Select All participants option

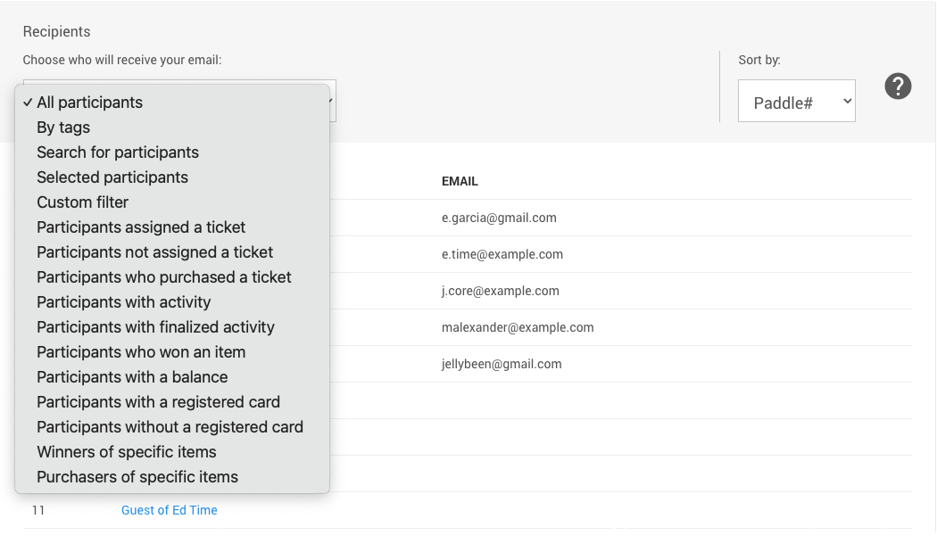pyautogui.click(x=89, y=103)
